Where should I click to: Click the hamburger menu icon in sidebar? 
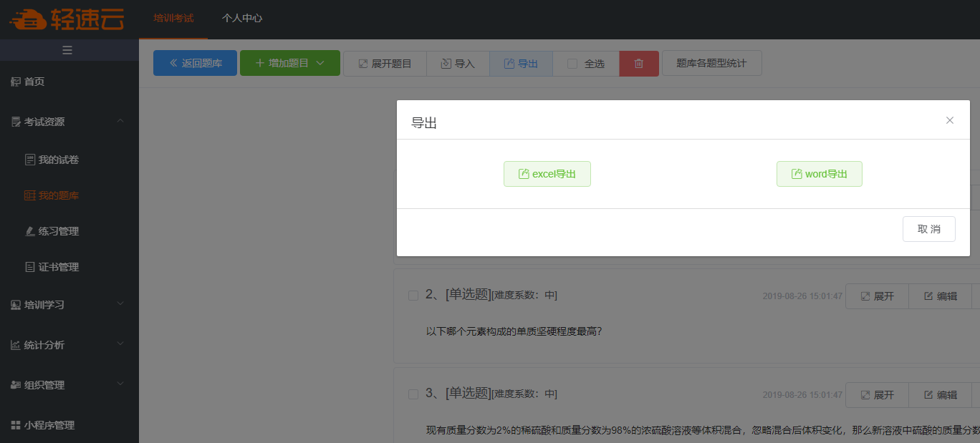pos(67,50)
